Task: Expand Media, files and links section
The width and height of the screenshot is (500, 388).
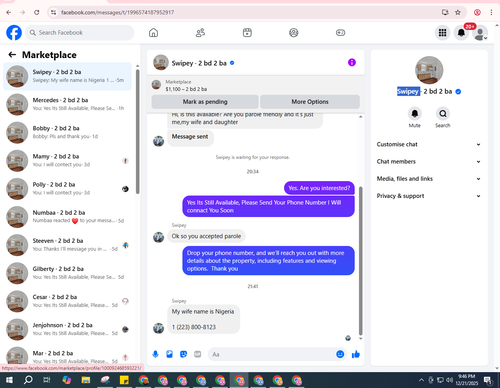Action: [429, 179]
